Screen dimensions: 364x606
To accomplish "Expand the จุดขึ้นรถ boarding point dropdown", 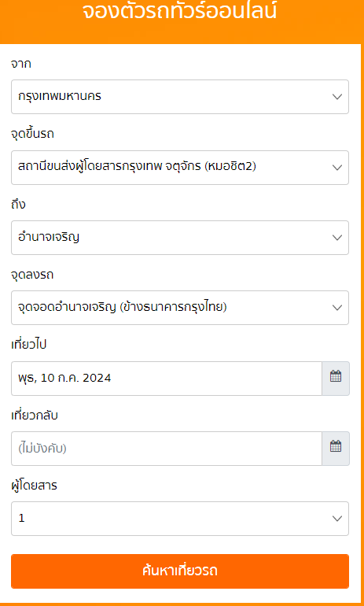I will [x=180, y=168].
